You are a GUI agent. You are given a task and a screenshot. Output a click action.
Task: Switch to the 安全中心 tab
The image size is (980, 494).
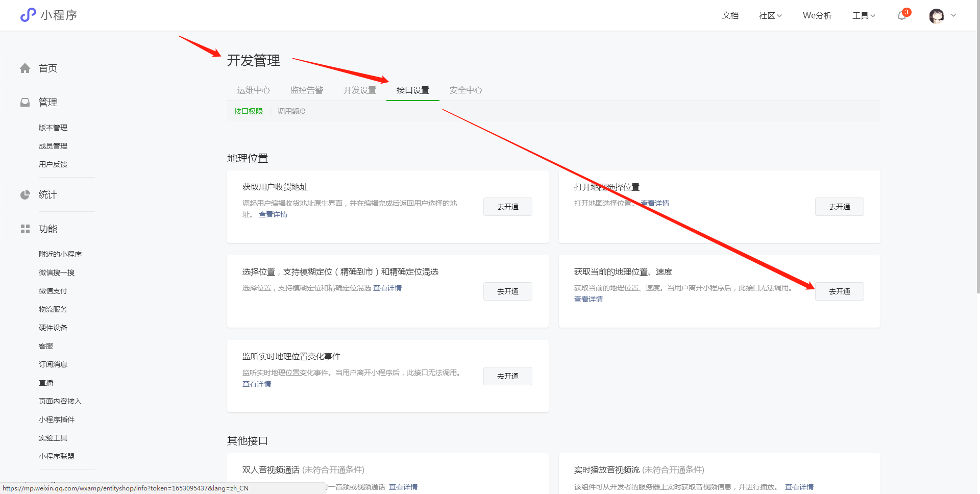pos(466,90)
